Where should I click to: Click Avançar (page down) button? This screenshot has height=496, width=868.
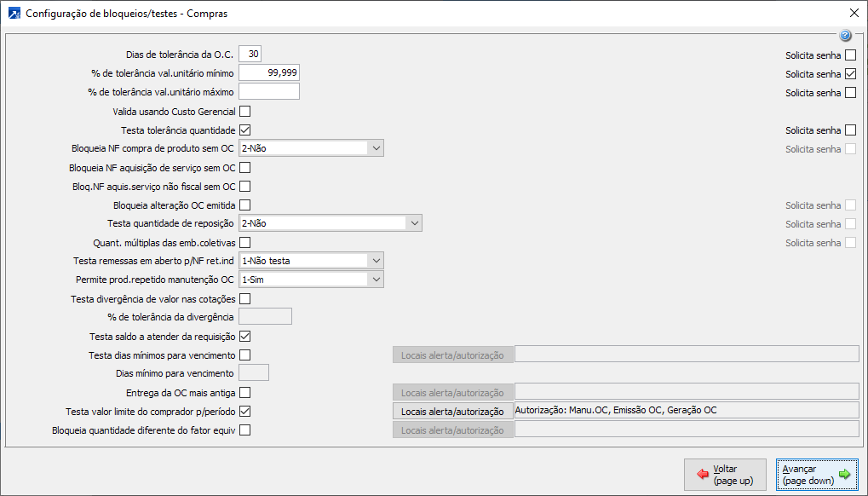(817, 475)
